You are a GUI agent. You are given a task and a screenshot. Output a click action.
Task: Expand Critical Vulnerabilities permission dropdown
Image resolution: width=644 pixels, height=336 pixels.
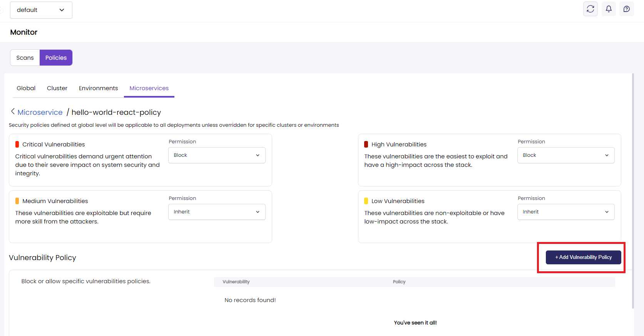click(217, 155)
